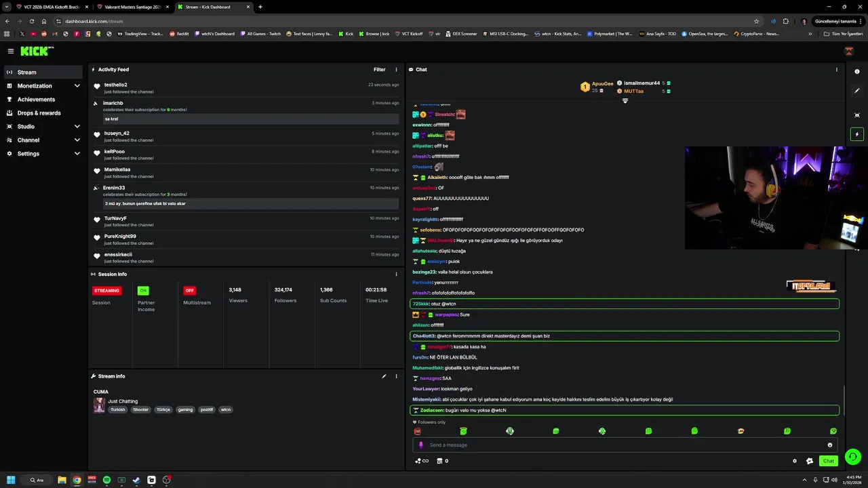Select Stream - Kick Dashboard tab
Image resolution: width=868 pixels, height=488 pixels.
(213, 7)
